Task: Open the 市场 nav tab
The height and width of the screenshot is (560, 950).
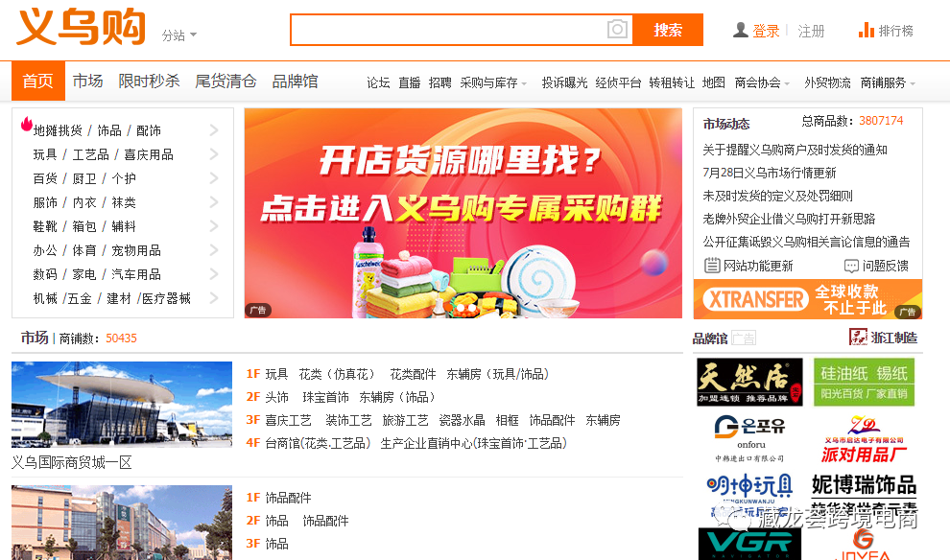Action: pyautogui.click(x=88, y=81)
